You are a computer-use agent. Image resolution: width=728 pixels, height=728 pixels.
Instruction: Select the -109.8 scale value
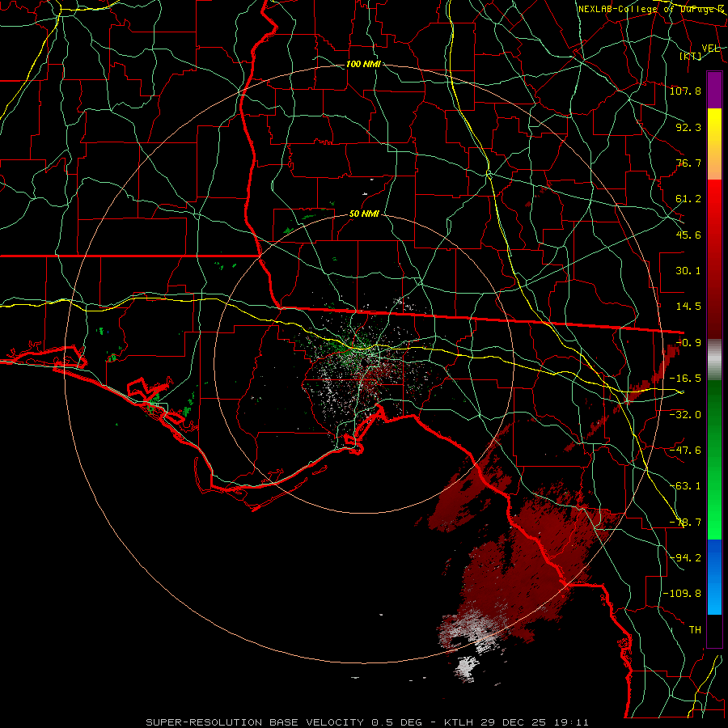(682, 594)
